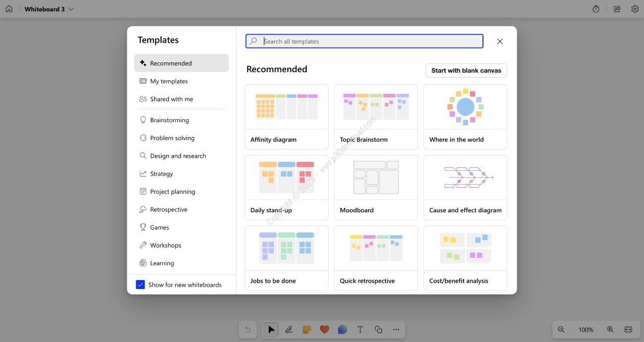Open the 100% zoom level menu
Image resolution: width=644 pixels, height=342 pixels.
pyautogui.click(x=586, y=330)
